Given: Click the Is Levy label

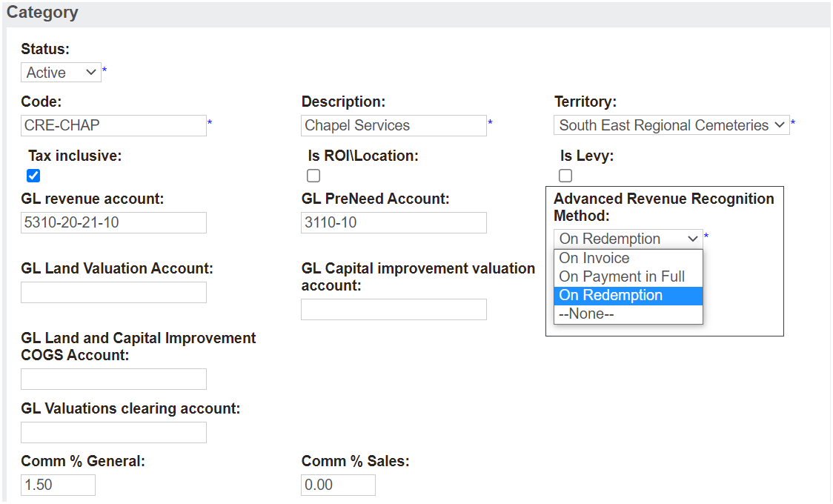Looking at the screenshot, I should 587,156.
